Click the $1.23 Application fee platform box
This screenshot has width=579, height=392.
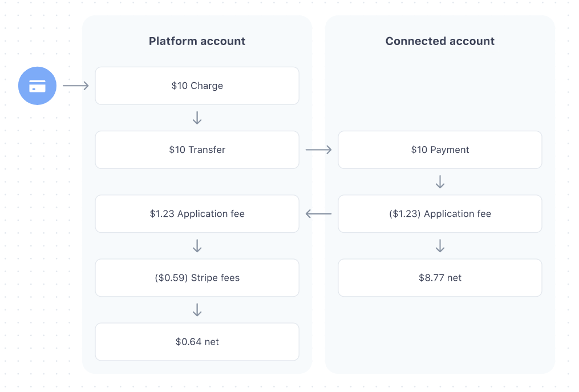coord(197,214)
